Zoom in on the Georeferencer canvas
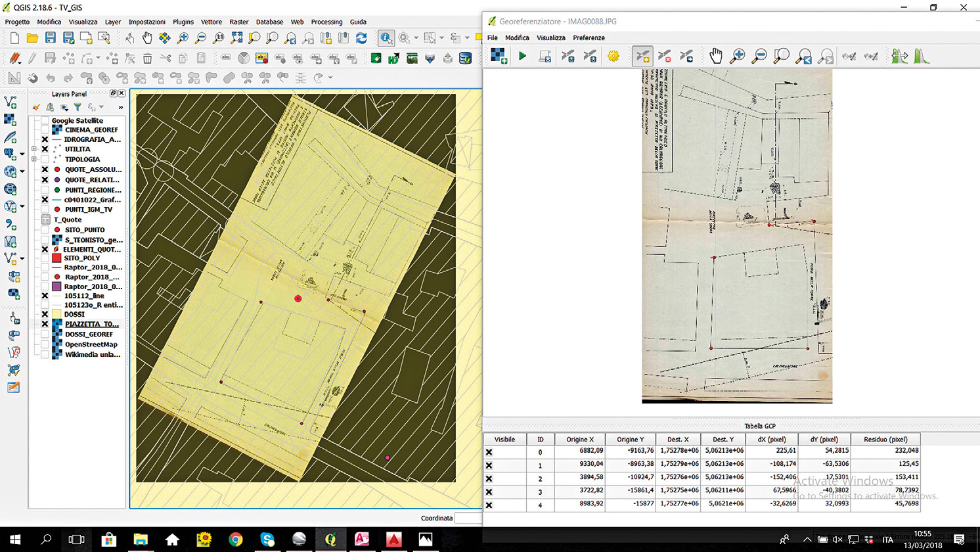980x552 pixels. click(737, 57)
